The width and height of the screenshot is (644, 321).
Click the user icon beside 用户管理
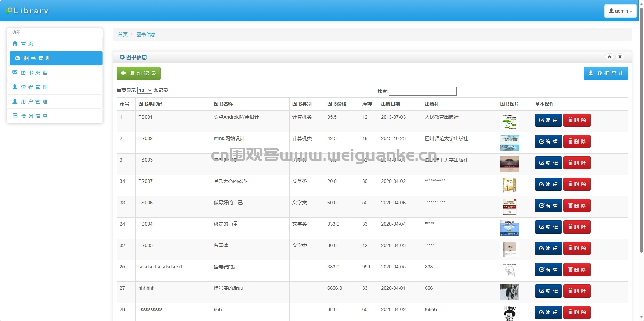click(x=15, y=102)
